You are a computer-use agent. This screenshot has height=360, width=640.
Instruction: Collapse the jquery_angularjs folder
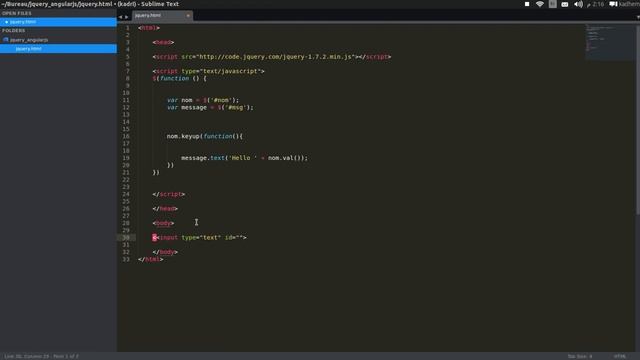tap(6, 40)
